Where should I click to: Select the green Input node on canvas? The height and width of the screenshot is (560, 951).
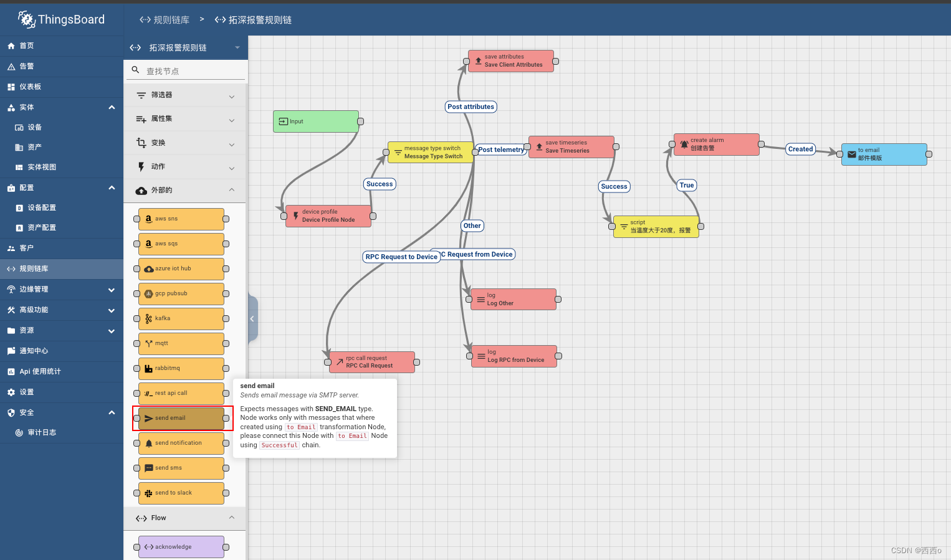pos(315,121)
